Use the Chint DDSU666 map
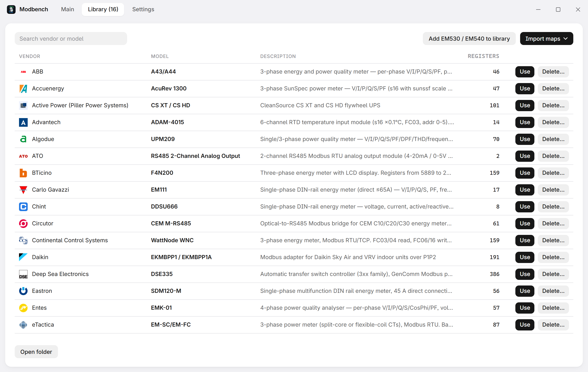The height and width of the screenshot is (372, 588). tap(525, 206)
